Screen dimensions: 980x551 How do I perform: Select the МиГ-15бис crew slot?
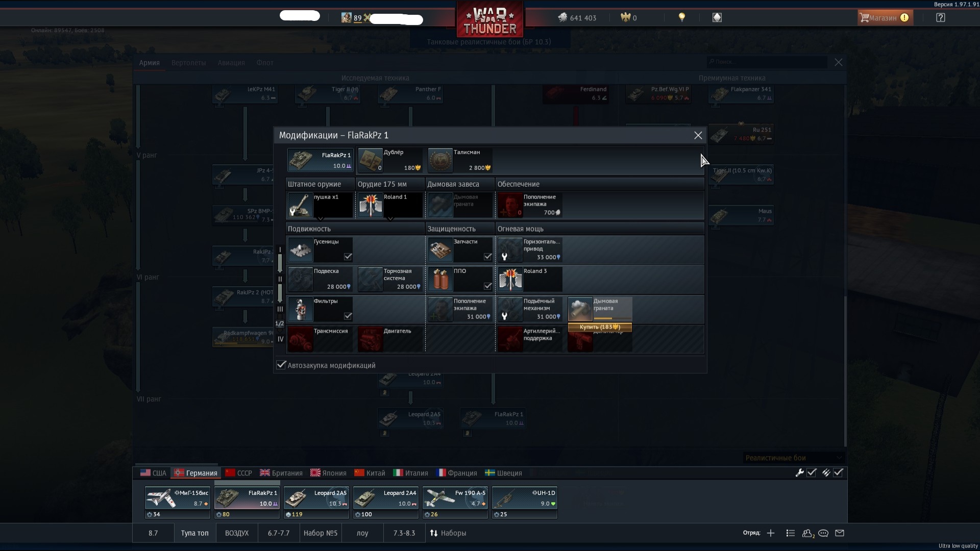click(177, 502)
